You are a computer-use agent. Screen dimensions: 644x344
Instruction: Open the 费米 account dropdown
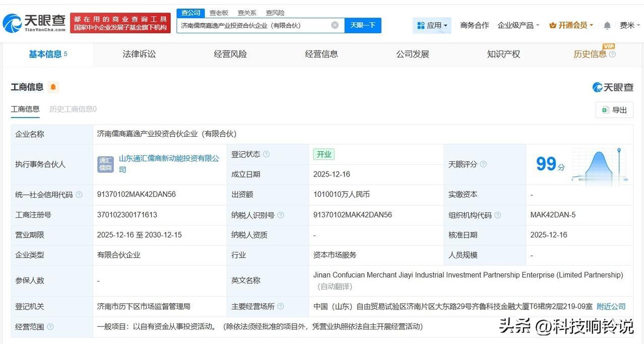629,25
